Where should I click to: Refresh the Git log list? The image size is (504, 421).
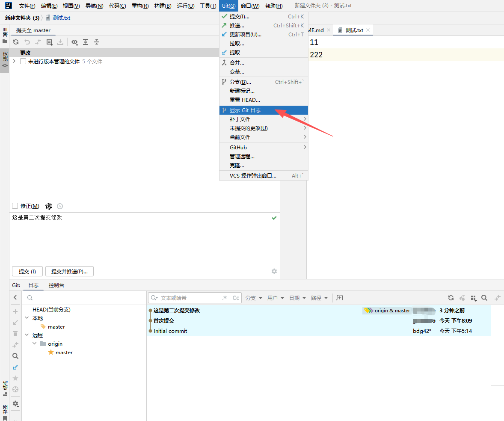point(451,298)
